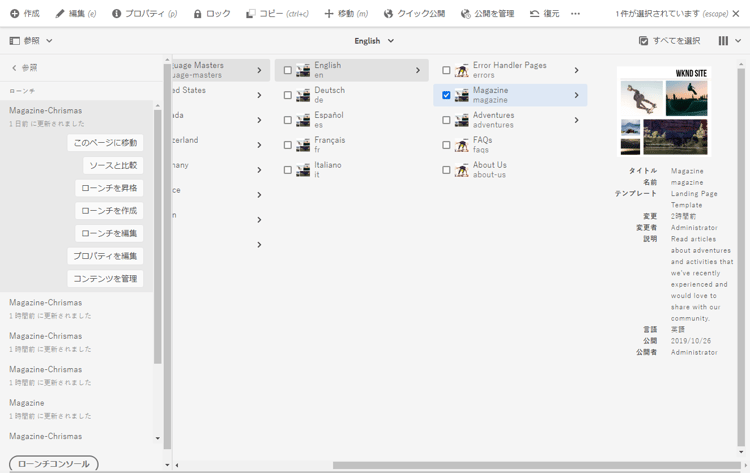This screenshot has width=750, height=473.
Task: Click このページに移動 button
Action: click(x=105, y=143)
